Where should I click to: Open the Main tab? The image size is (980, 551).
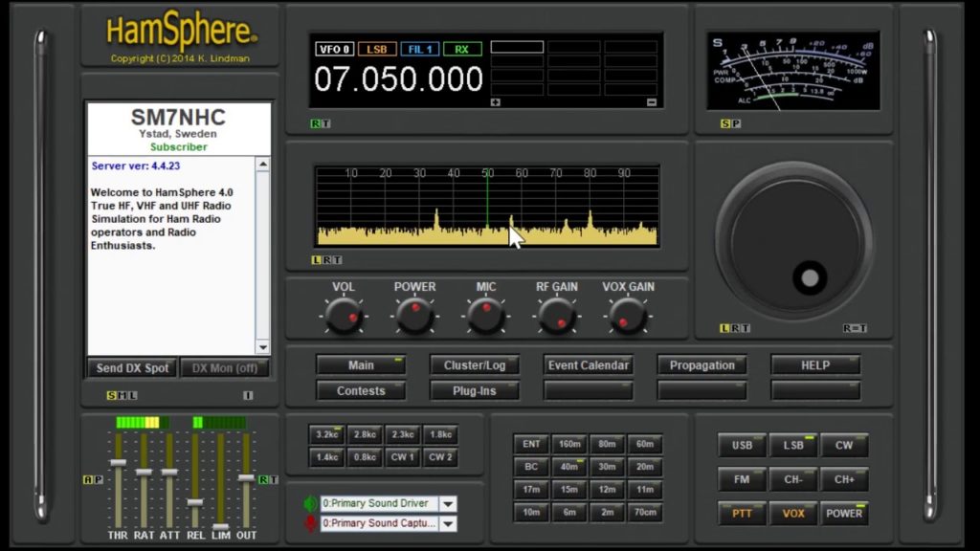pyautogui.click(x=361, y=364)
